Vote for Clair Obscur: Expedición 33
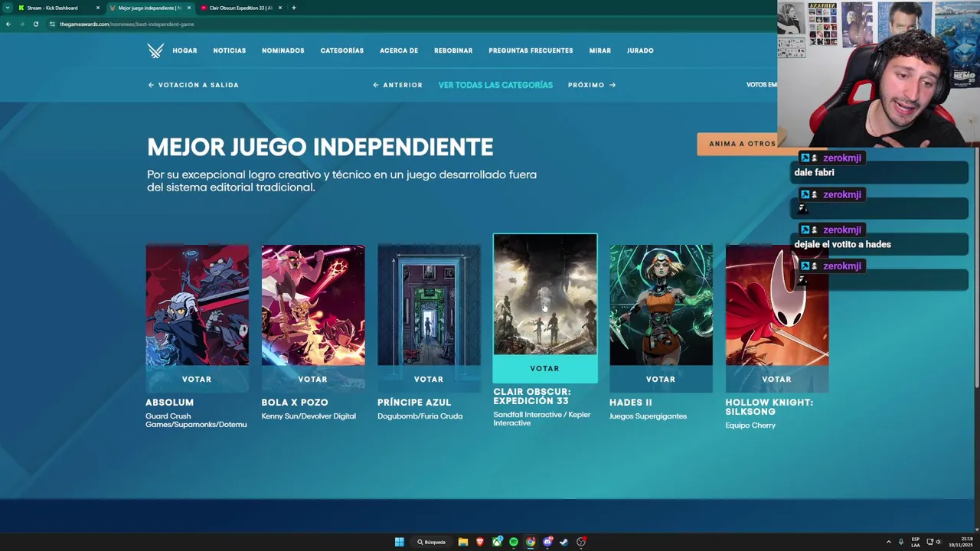This screenshot has height=551, width=980. [545, 368]
